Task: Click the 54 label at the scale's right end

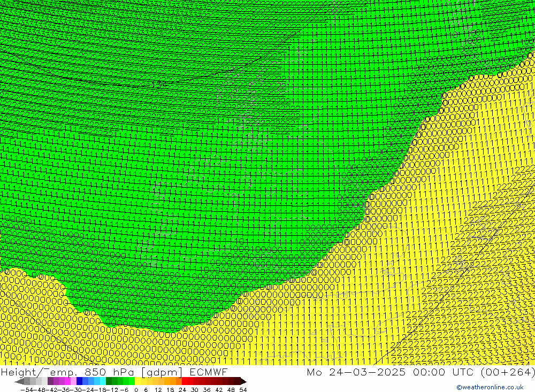Action: click(243, 390)
